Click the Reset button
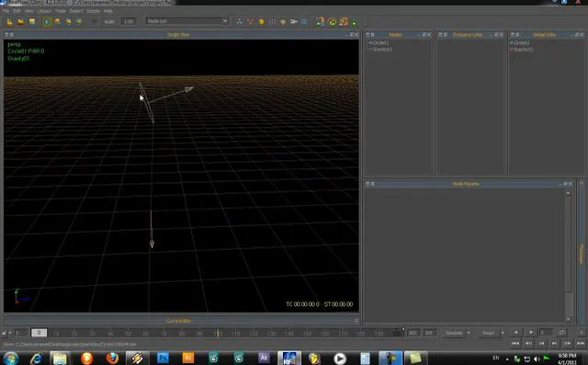 [x=488, y=333]
